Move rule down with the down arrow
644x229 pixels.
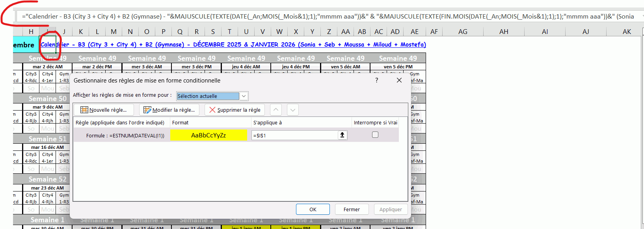[292, 110]
